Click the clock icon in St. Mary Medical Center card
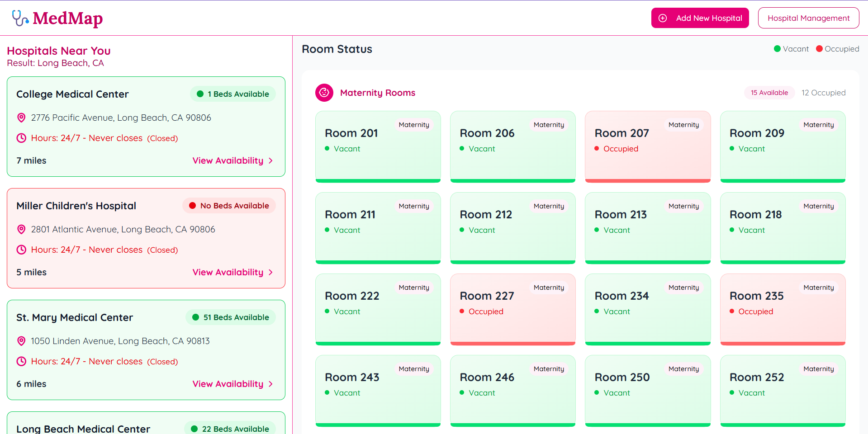868x434 pixels. (21, 361)
